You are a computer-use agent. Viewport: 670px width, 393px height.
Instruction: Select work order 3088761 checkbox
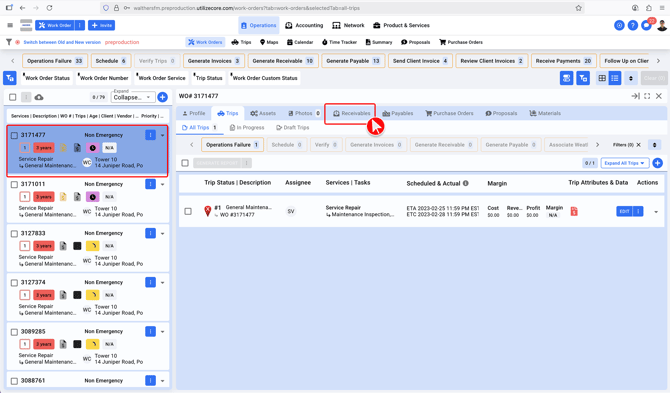[14, 381]
